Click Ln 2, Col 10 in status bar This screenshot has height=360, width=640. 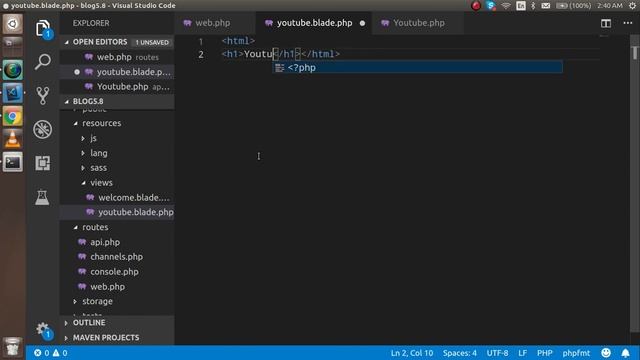tap(412, 353)
